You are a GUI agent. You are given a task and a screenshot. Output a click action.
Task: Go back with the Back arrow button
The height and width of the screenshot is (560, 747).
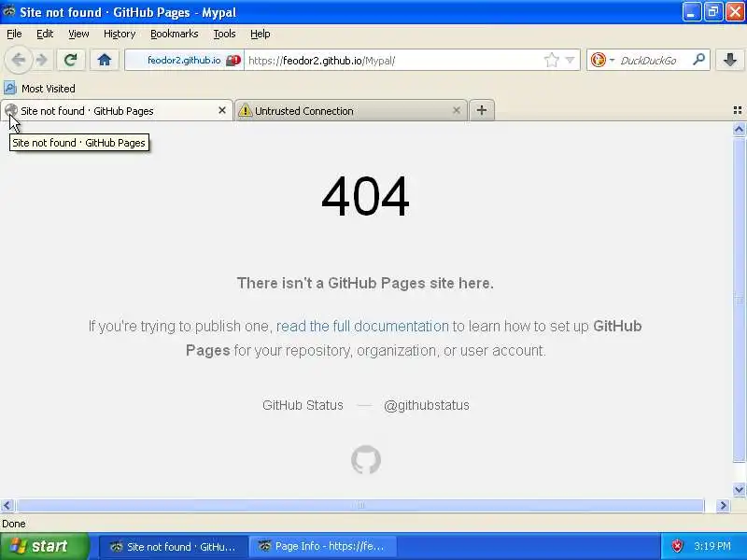(x=18, y=60)
